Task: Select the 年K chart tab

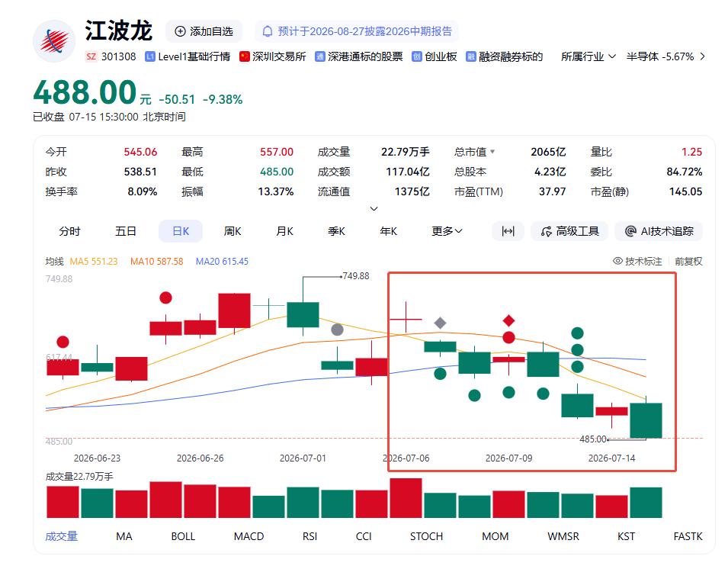Action: point(389,231)
